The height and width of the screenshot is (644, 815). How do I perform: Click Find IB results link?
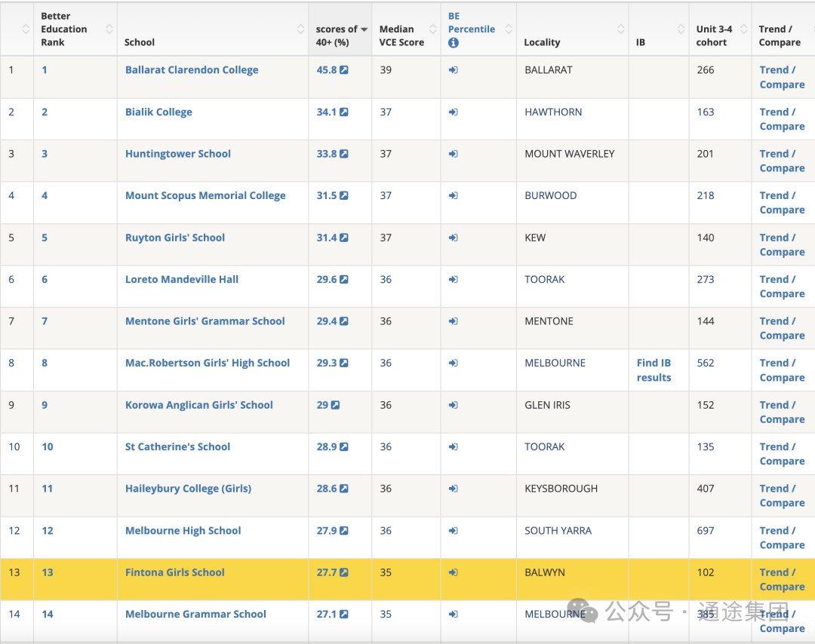[654, 370]
